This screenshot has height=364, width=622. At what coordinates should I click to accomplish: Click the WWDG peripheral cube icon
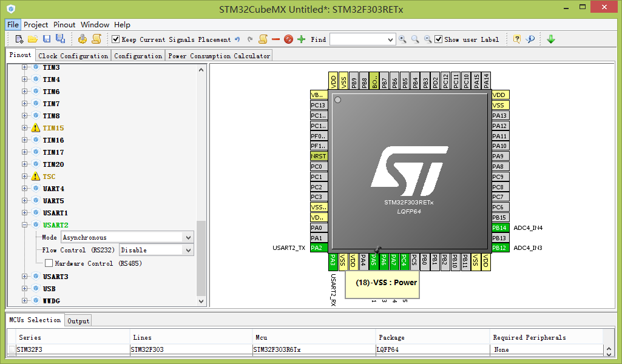tap(36, 300)
